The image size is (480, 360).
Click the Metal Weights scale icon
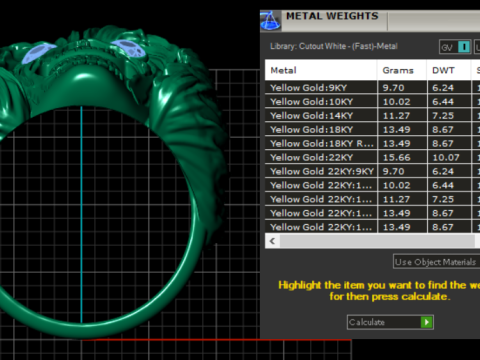(x=270, y=21)
